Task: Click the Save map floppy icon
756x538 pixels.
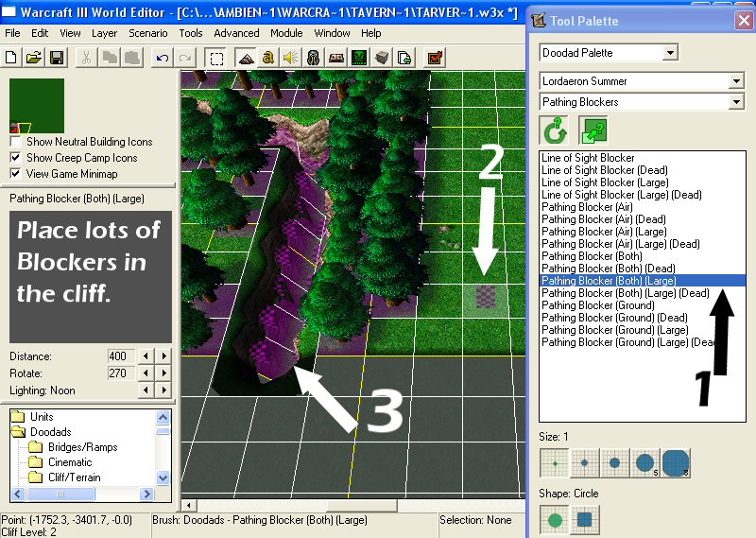Action: [57, 58]
